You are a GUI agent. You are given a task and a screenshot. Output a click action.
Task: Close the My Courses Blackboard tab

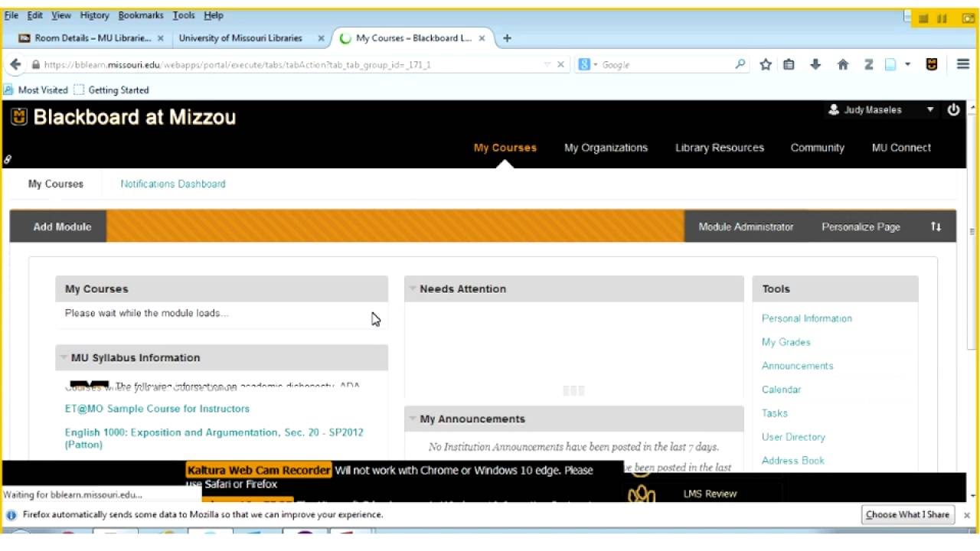[482, 38]
